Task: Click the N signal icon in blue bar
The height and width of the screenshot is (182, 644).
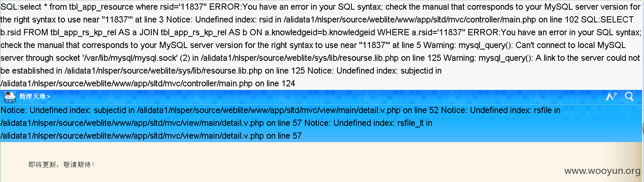Action: pyautogui.click(x=611, y=96)
